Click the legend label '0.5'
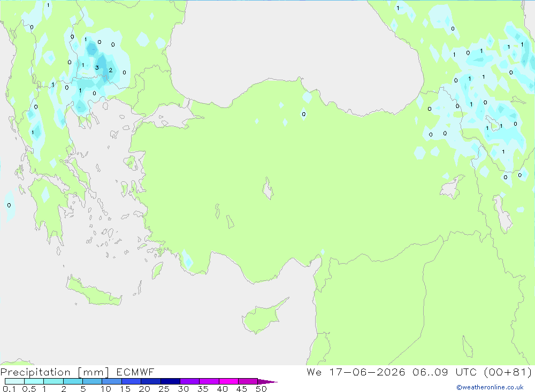 (x=29, y=389)
